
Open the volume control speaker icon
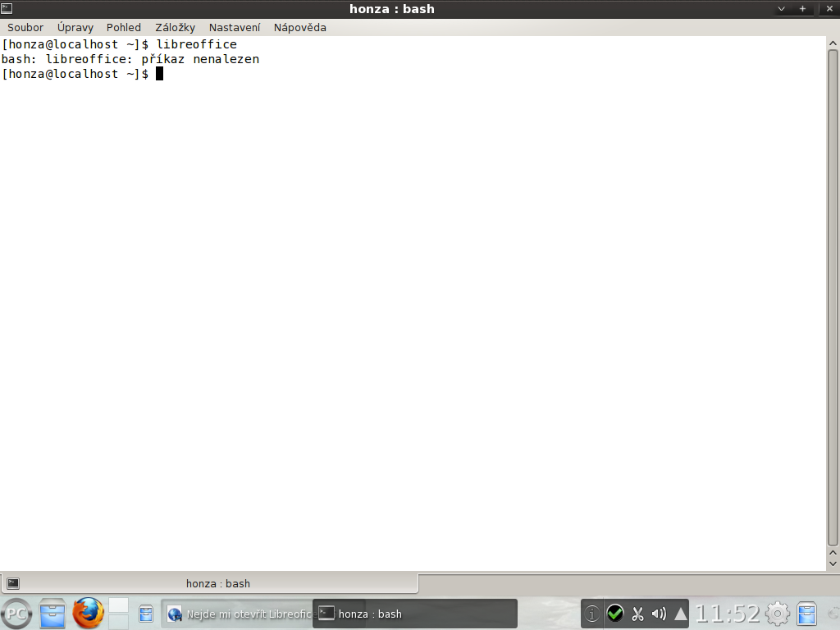pyautogui.click(x=659, y=614)
